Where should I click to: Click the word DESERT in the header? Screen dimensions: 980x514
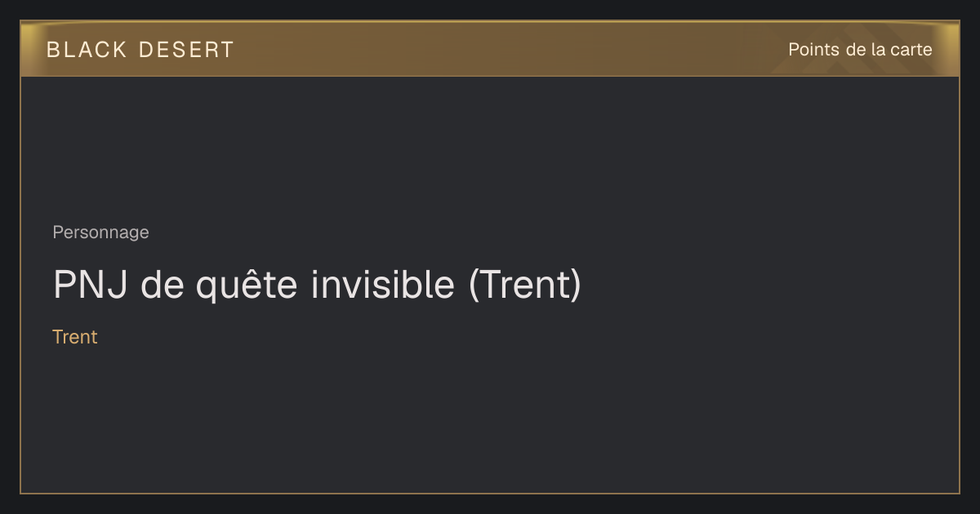(187, 50)
